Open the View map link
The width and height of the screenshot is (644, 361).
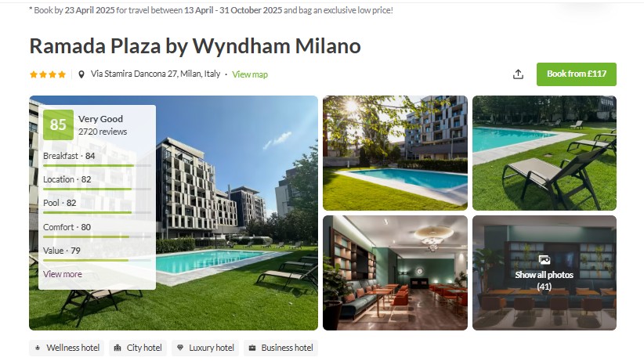click(x=250, y=74)
